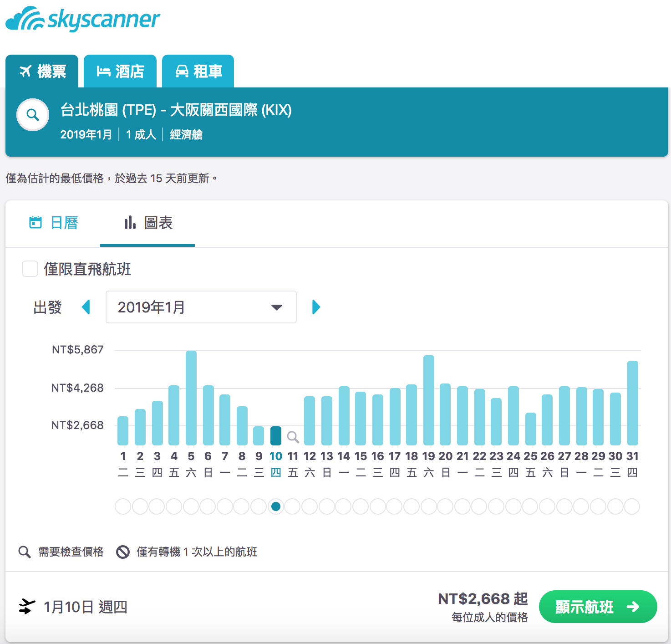Click the green 顯示航班 button
Viewport: 671px width, 644px height.
pyautogui.click(x=598, y=607)
